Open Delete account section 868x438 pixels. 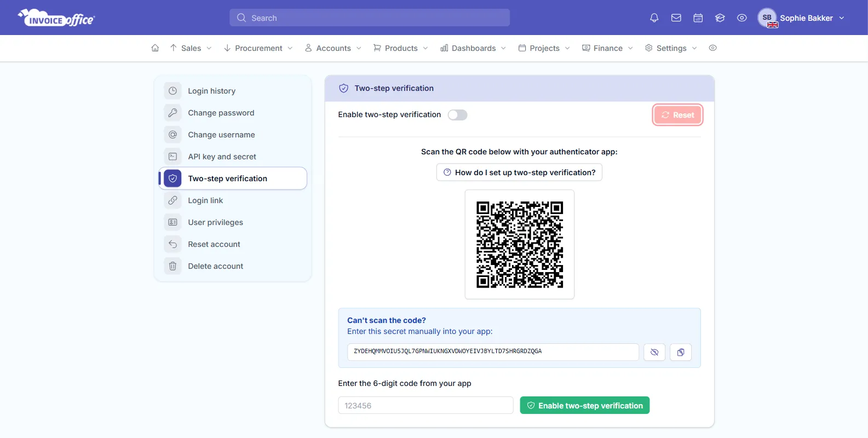(233, 266)
